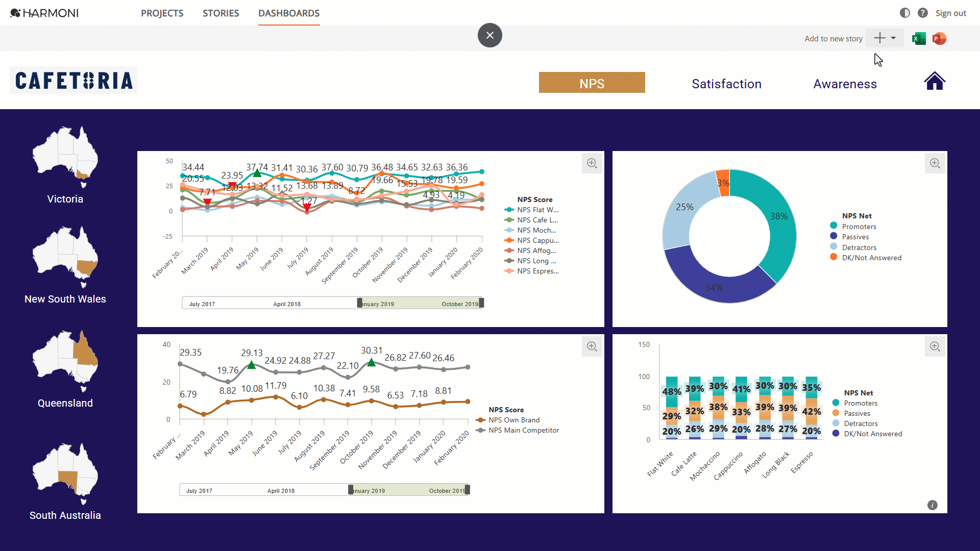Toggle NPS Mochaccino legend series
Image resolution: width=980 pixels, height=551 pixels.
point(531,230)
